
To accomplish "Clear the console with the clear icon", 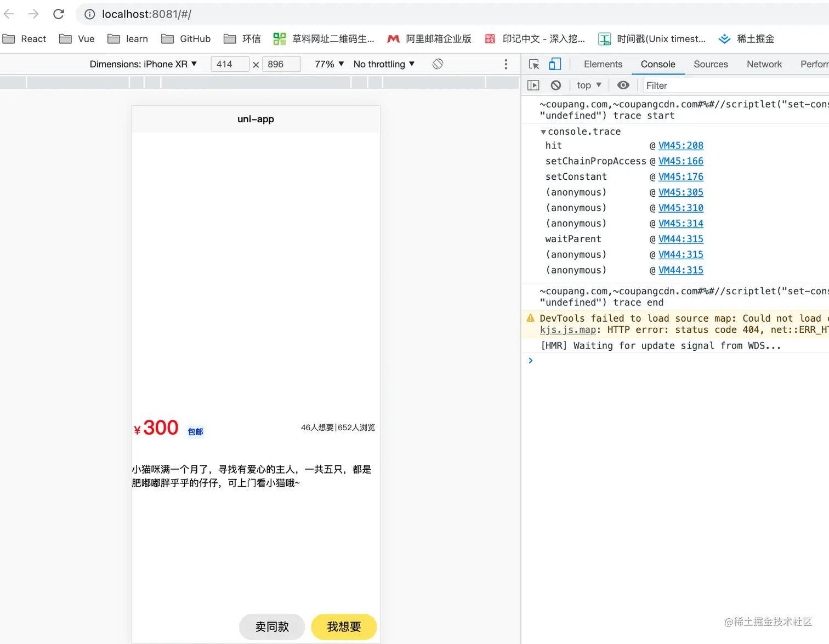I will [556, 85].
